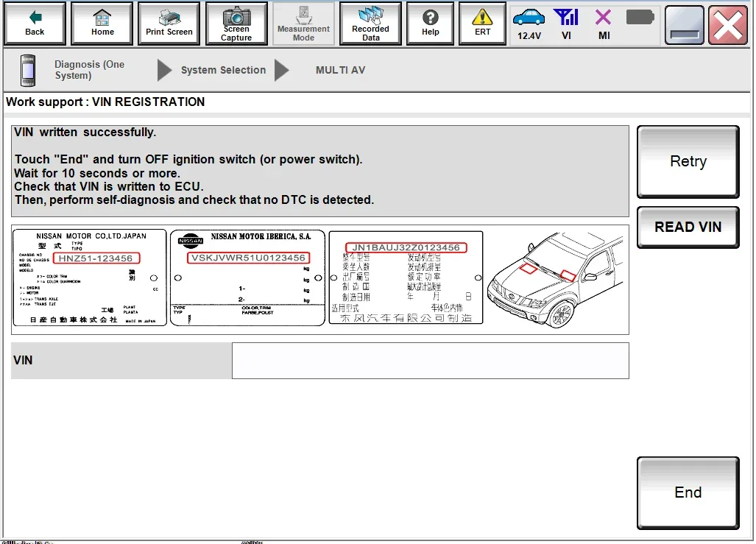This screenshot has width=756, height=544.
Task: Click the Nissan Japan chassis plate image
Action: tap(90, 278)
